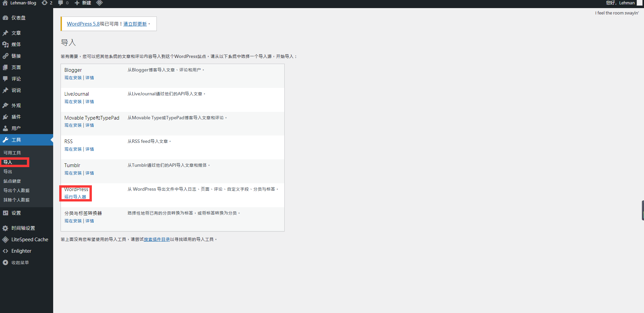Click the 用户 person icon

[5, 128]
